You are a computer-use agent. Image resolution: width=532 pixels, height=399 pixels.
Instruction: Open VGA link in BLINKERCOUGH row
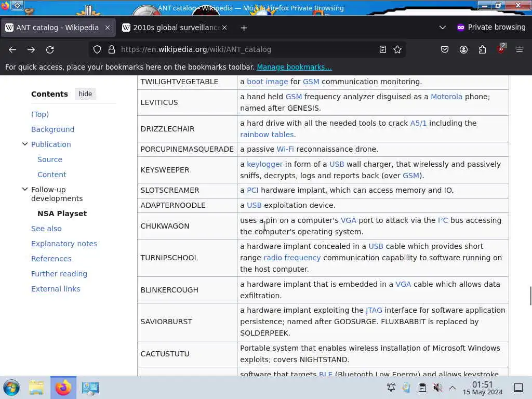click(403, 284)
